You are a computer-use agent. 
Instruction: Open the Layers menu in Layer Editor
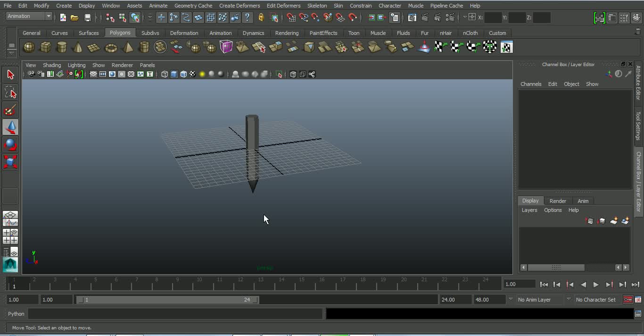(x=529, y=210)
